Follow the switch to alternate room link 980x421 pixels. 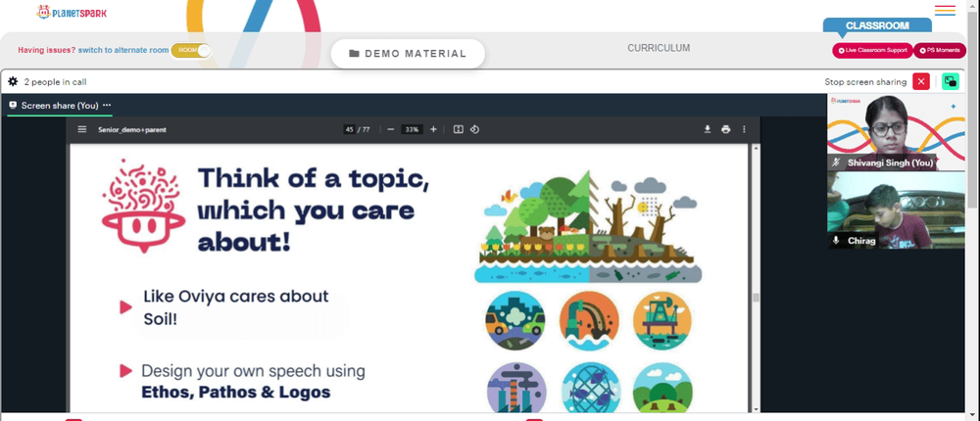point(123,50)
